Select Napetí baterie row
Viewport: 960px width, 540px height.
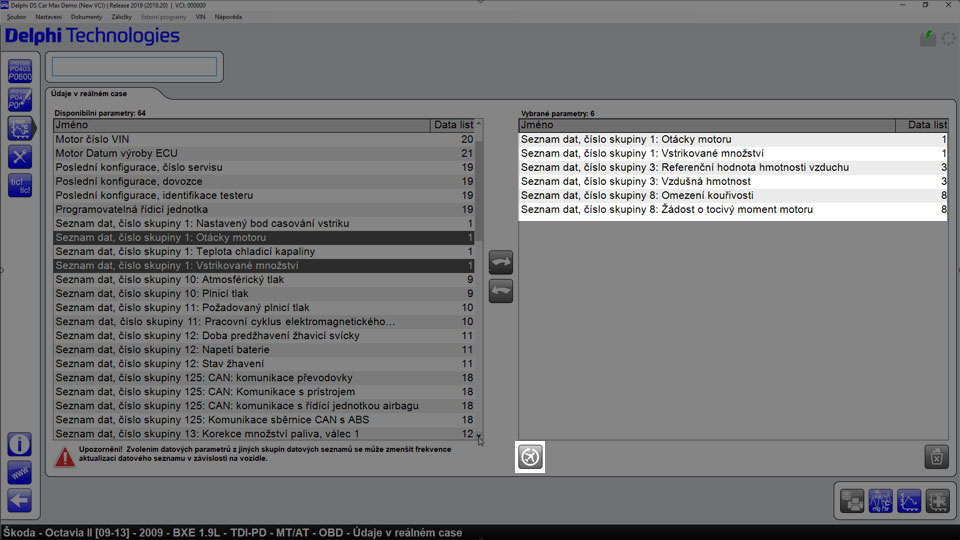pos(264,350)
